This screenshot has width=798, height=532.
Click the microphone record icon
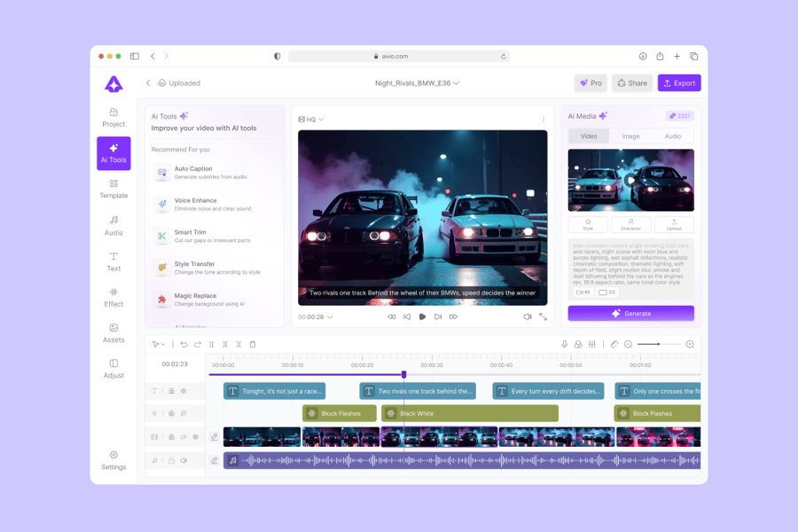tap(564, 344)
